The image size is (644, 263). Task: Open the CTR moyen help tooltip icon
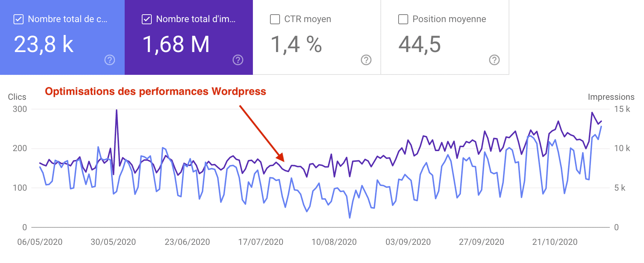366,60
